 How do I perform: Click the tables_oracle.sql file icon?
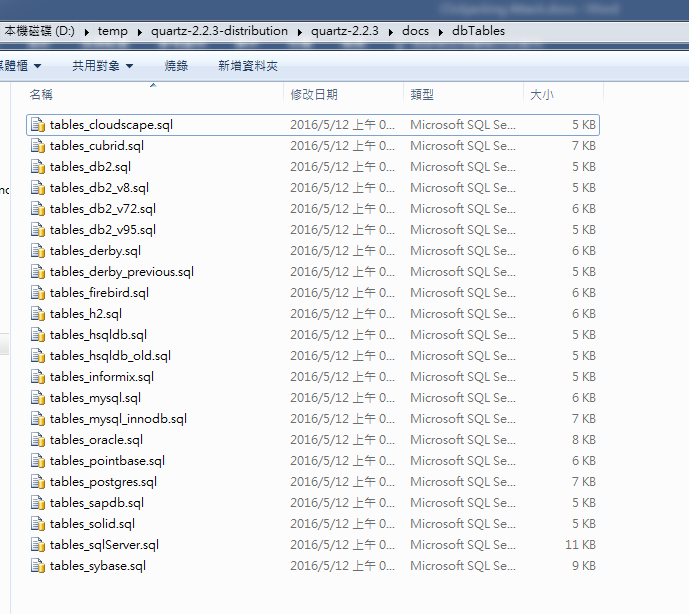coord(38,440)
